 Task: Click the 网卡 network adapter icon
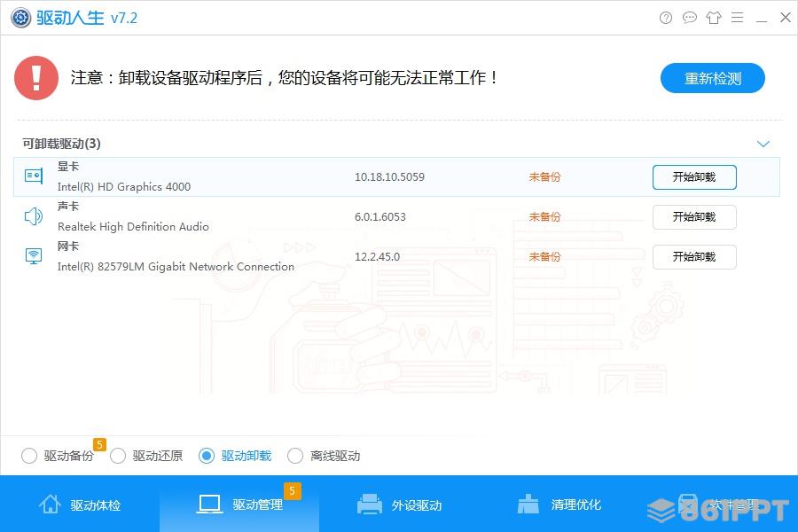point(34,255)
